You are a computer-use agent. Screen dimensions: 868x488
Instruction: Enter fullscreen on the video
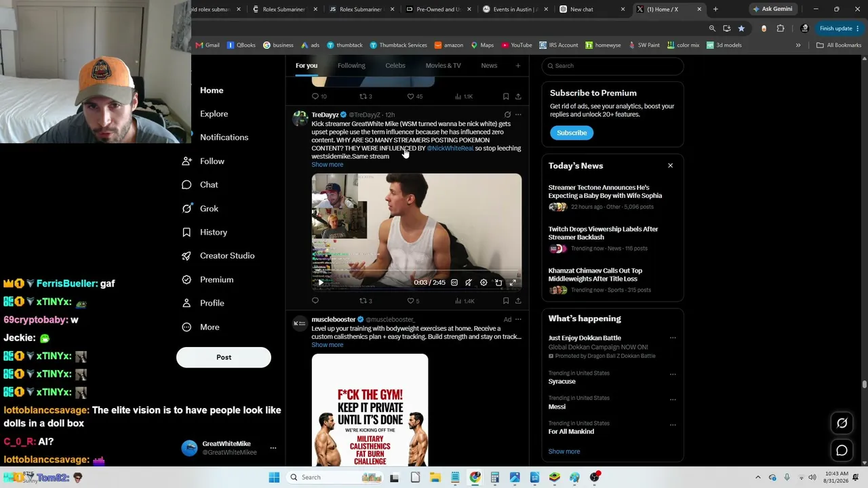click(x=513, y=283)
